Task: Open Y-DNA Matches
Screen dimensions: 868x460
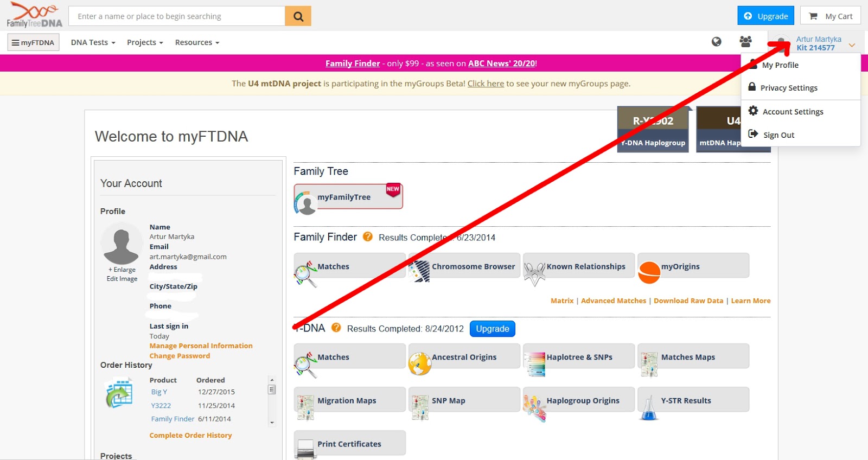Action: tap(349, 357)
